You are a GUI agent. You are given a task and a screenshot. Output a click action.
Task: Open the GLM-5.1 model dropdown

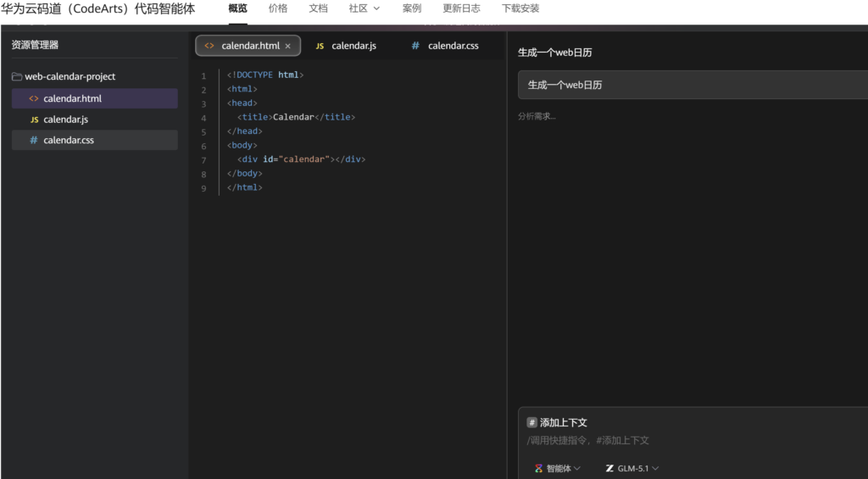tap(632, 469)
